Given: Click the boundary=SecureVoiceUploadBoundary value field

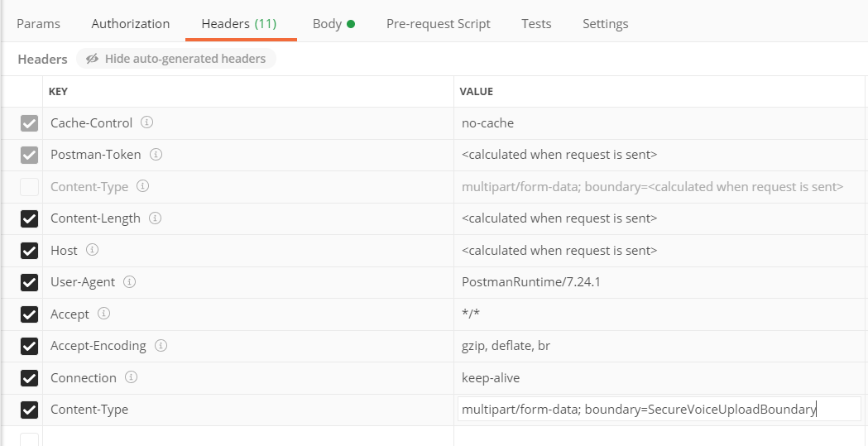Looking at the screenshot, I should 659,410.
